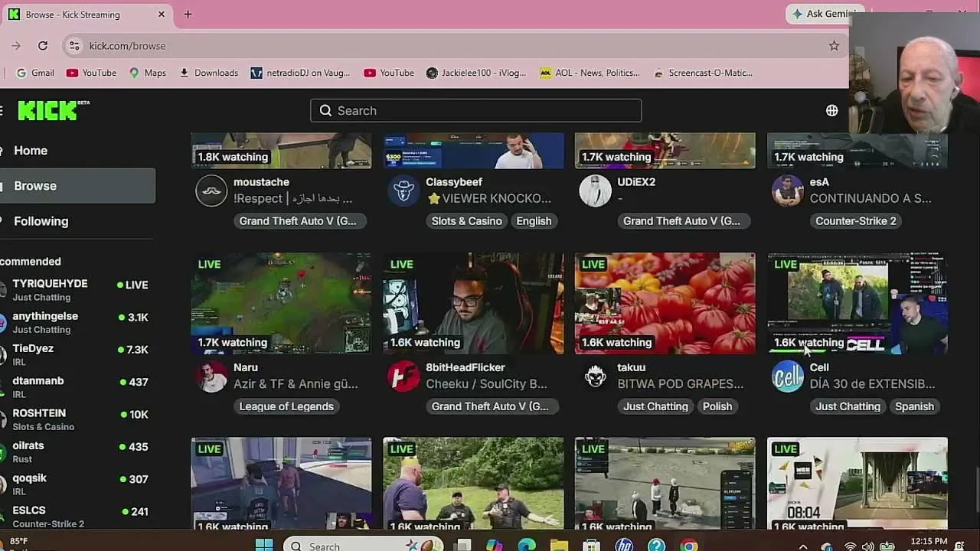Open the stream thumbnail showing 08:04 timer
Screen dimensions: 980x551
click(857, 483)
